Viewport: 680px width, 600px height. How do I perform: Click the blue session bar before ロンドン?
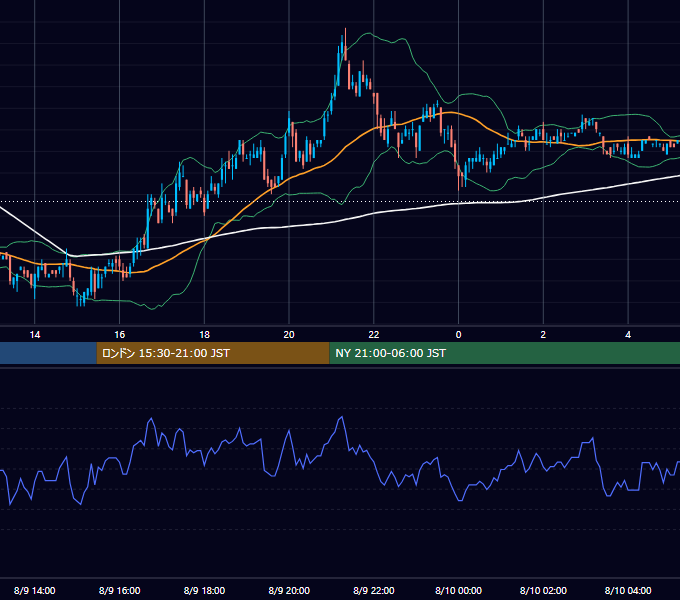coord(48,353)
